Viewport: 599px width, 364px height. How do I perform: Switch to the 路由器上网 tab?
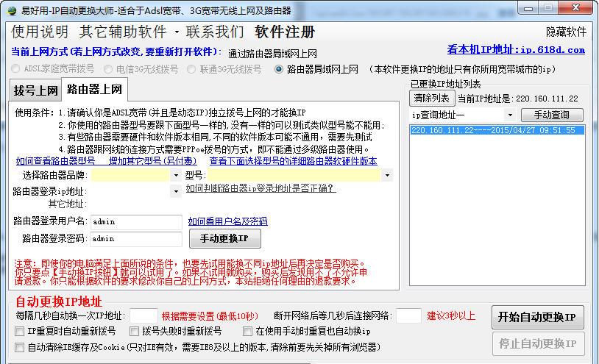[94, 89]
